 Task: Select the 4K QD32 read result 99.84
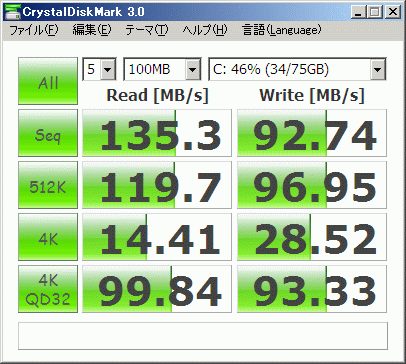click(157, 289)
